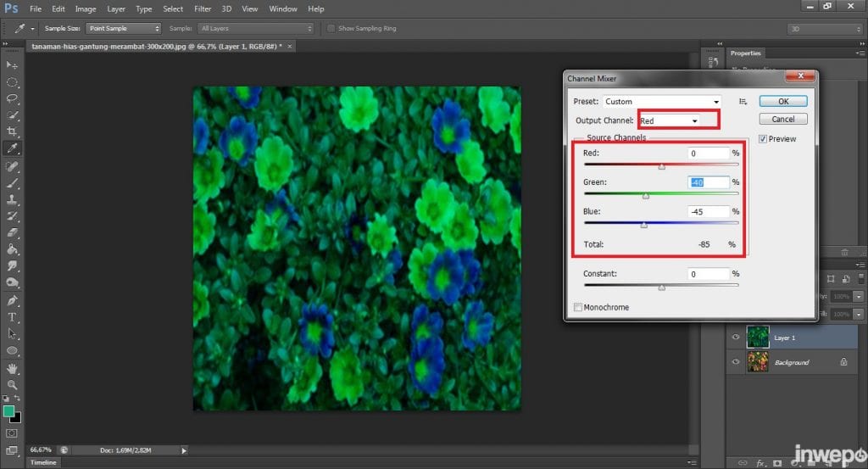Open the Image menu
This screenshot has height=469, width=868.
pos(85,8)
